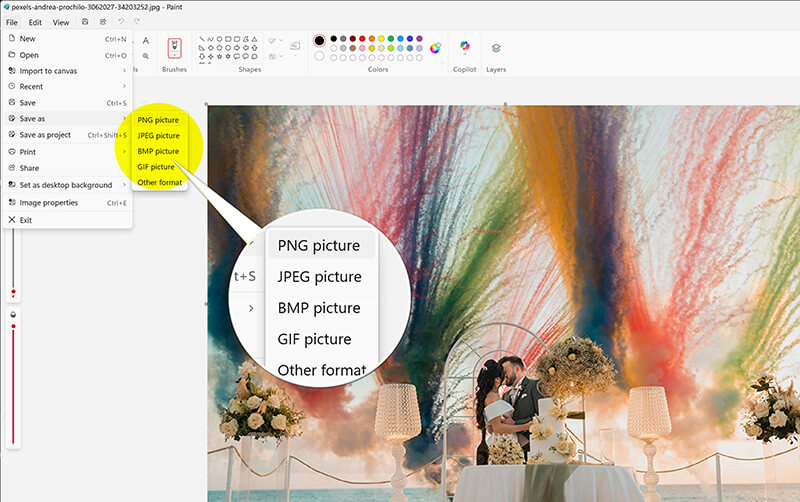Image resolution: width=800 pixels, height=502 pixels.
Task: Select the Save as menu entry
Action: [67, 118]
